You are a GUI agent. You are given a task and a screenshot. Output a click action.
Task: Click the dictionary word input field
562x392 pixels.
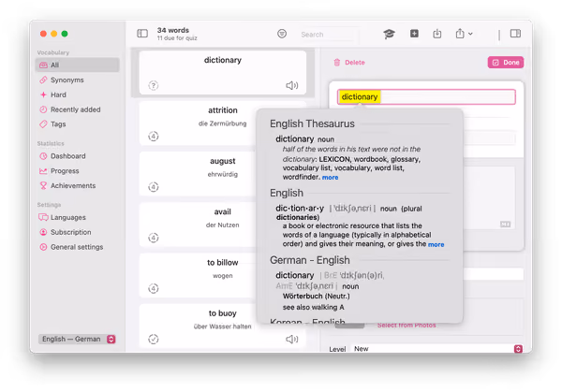pos(426,96)
